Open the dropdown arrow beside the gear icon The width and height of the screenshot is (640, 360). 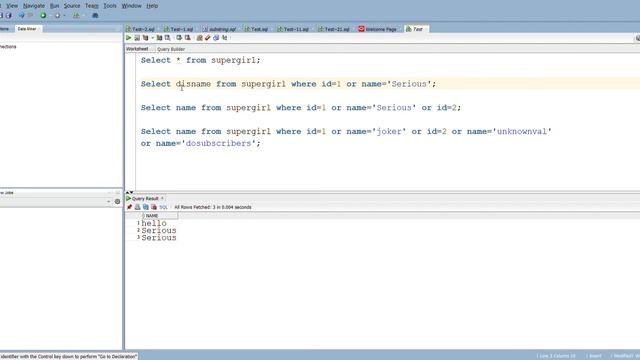[109, 201]
